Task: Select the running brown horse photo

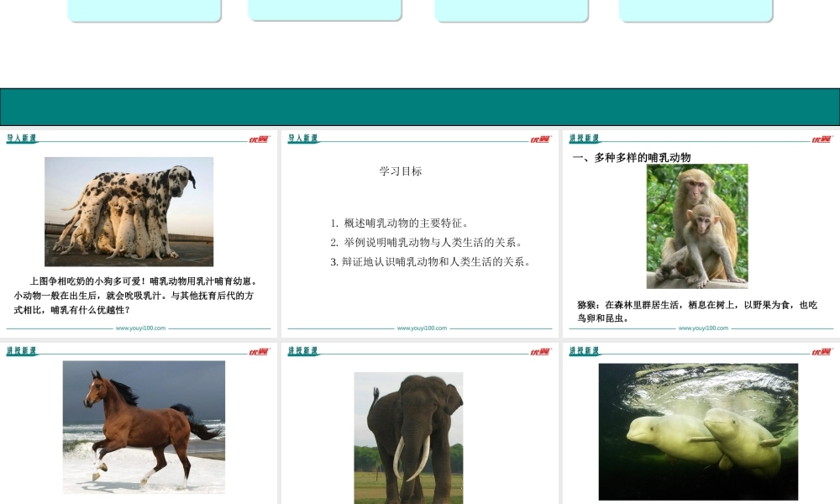Action: pos(144,427)
